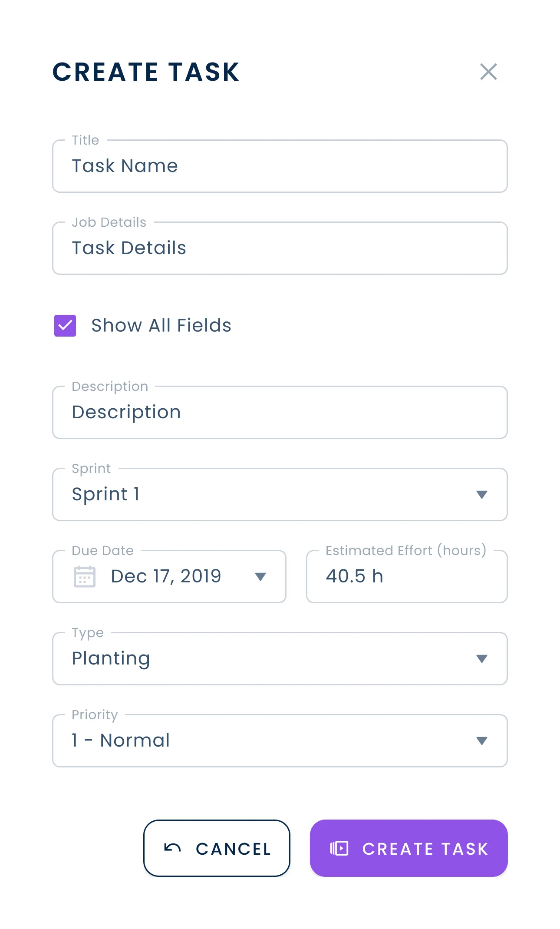Screen dimensions: 560x929
Task: Expand the Priority dropdown arrow
Action: tap(481, 741)
